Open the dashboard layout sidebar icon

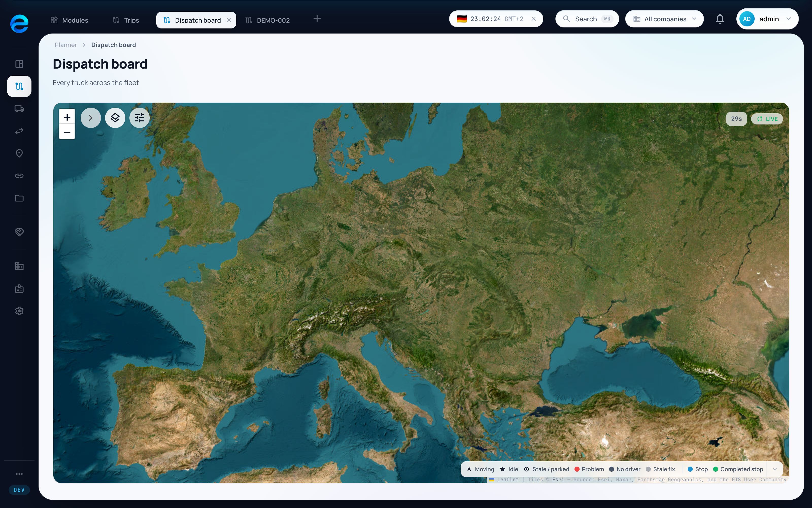pyautogui.click(x=19, y=64)
